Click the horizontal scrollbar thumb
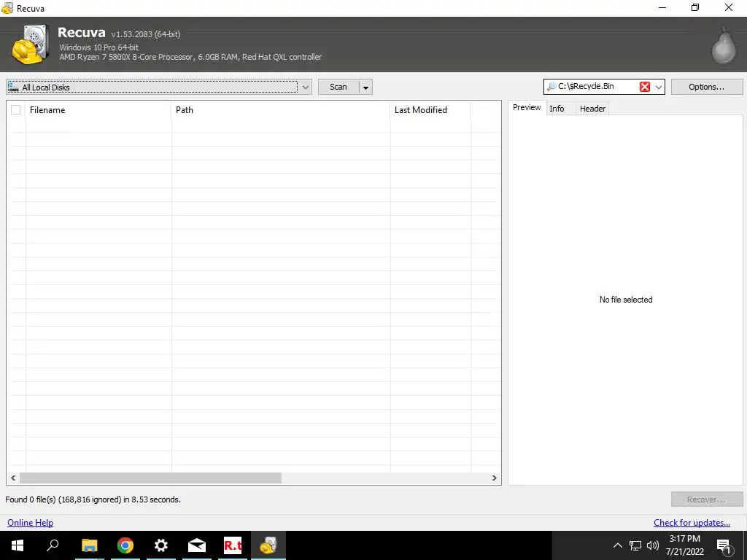Image resolution: width=747 pixels, height=560 pixels. pyautogui.click(x=150, y=478)
